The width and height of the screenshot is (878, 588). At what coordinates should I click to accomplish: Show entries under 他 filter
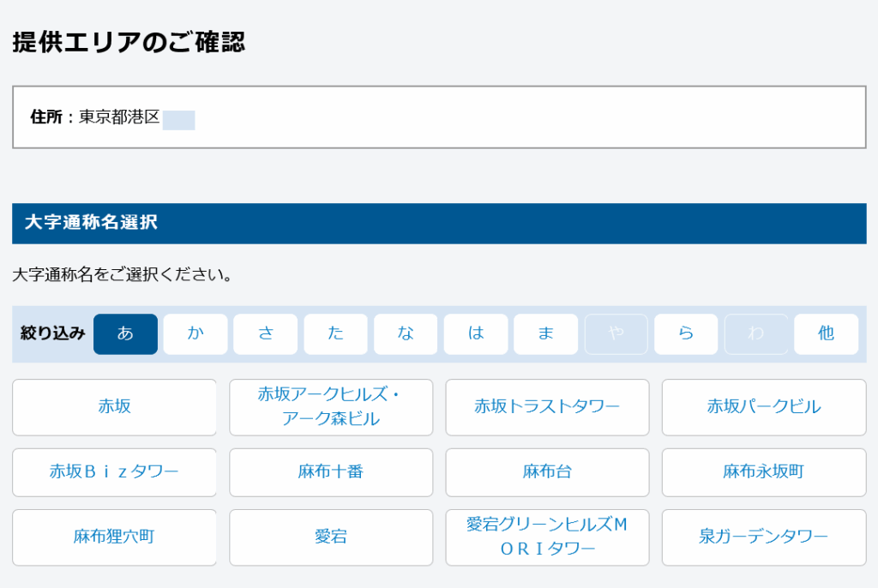[827, 333]
